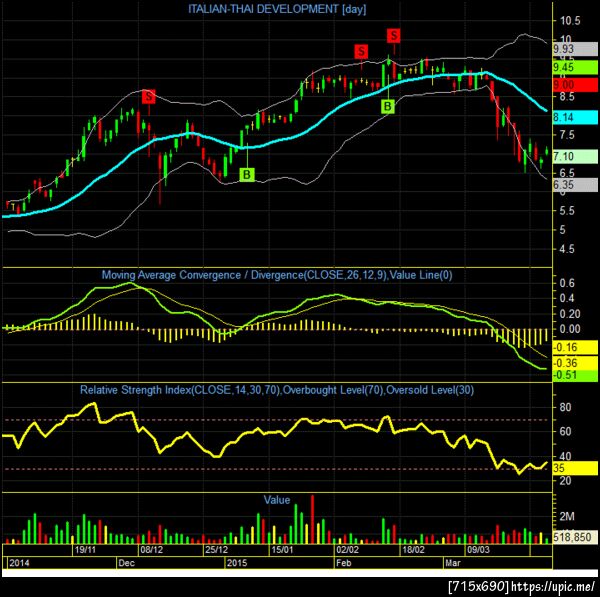Click the December 2014 S sell marker
The width and height of the screenshot is (600, 597).
148,96
